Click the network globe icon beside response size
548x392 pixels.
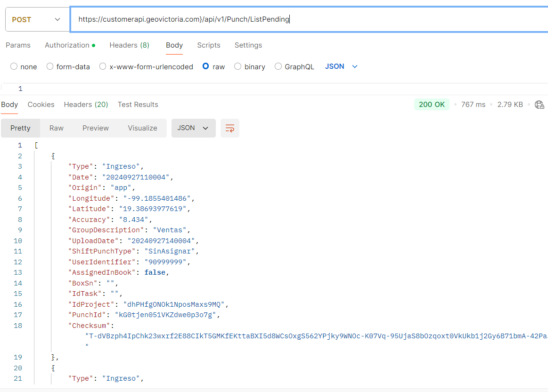click(540, 105)
